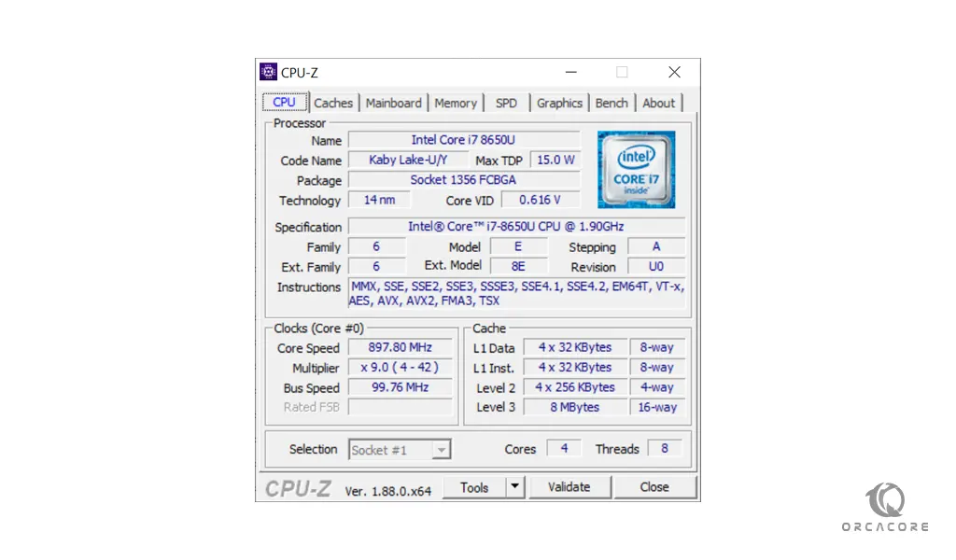This screenshot has width=956, height=560.
Task: Open the Mainboard tab
Action: coord(393,103)
